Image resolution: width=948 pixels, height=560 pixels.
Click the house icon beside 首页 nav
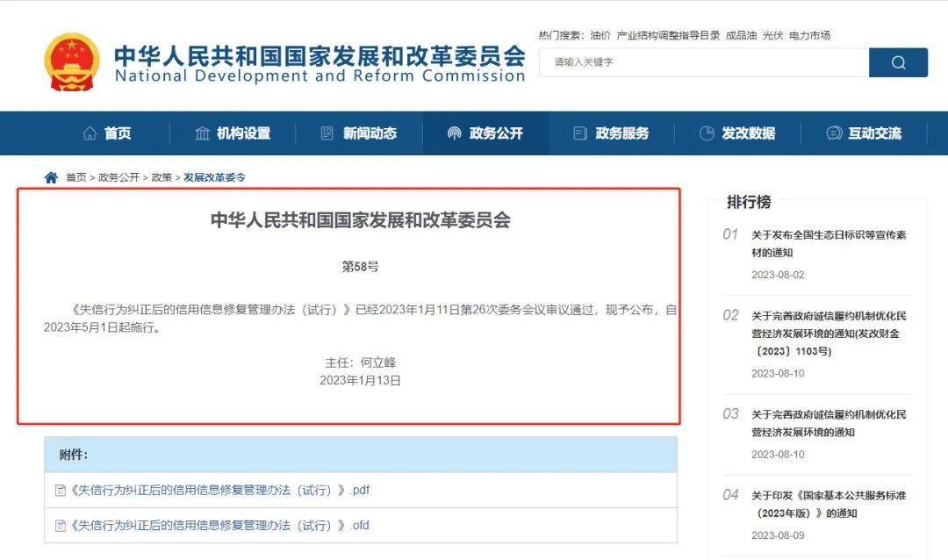(x=90, y=133)
